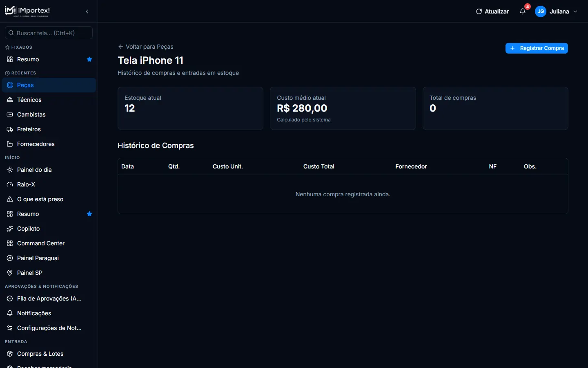Open Resumo under the Fixados section
This screenshot has width=588, height=368.
[x=49, y=59]
